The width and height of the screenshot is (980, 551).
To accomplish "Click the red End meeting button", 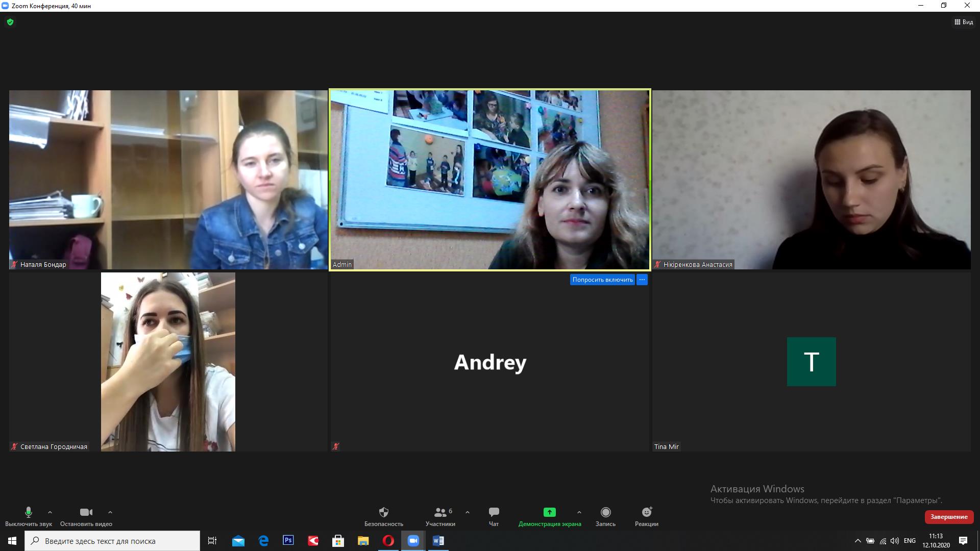I will pos(949,517).
